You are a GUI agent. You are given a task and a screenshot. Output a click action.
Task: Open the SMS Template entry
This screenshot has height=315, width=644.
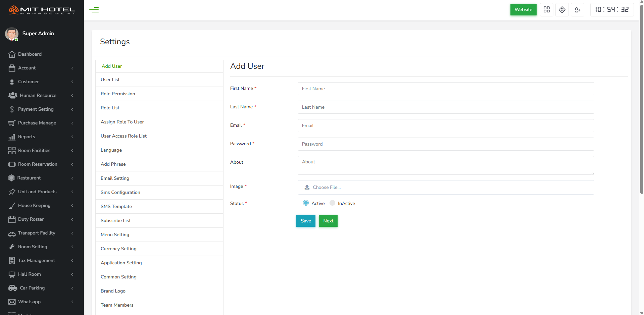click(159, 207)
